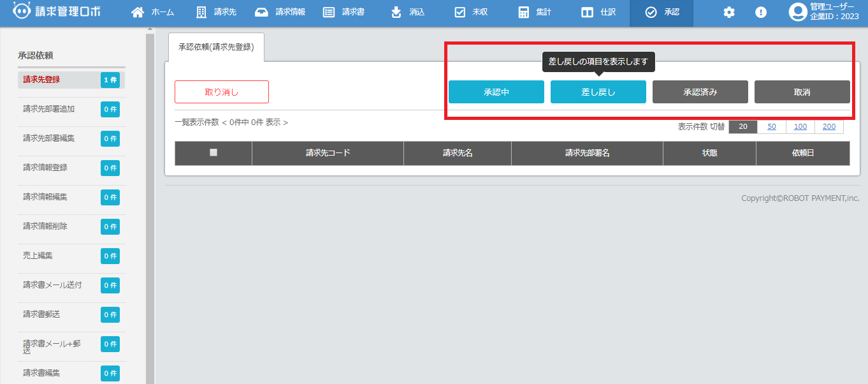Screen dimensions: 868x384
Task: Open 消込 download arrow icon
Action: click(x=396, y=12)
